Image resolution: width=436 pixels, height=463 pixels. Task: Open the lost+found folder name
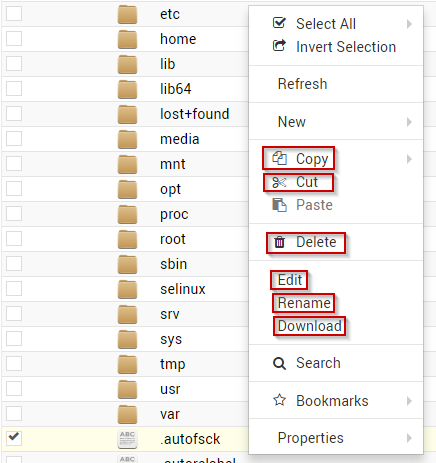195,114
